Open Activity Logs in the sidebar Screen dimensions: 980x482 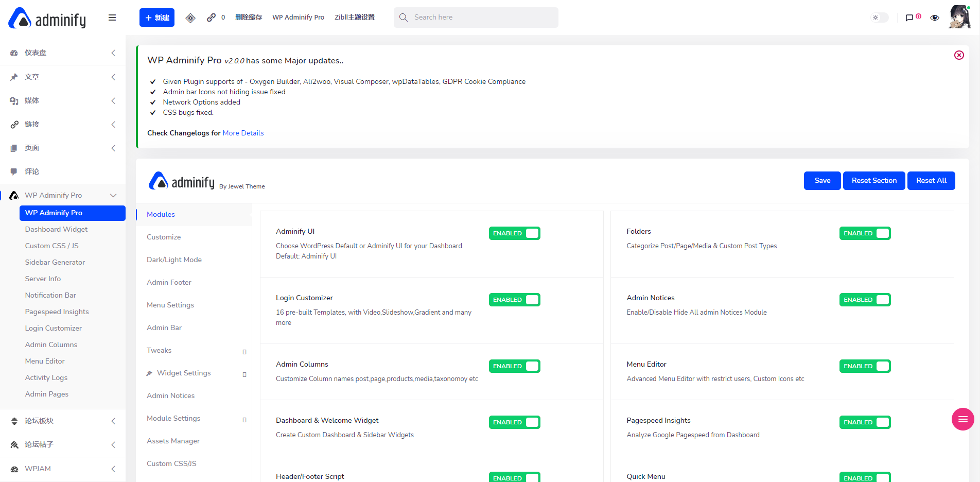tap(46, 377)
